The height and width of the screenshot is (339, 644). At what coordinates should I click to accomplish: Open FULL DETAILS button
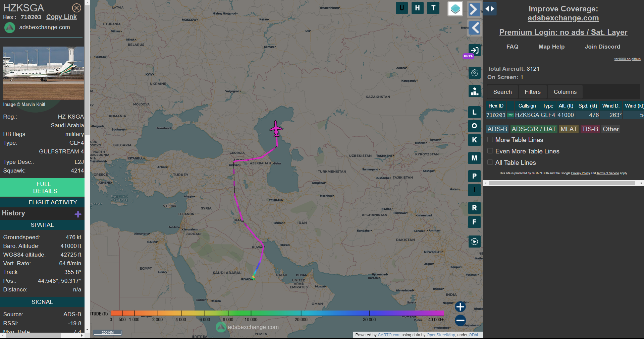[42, 188]
